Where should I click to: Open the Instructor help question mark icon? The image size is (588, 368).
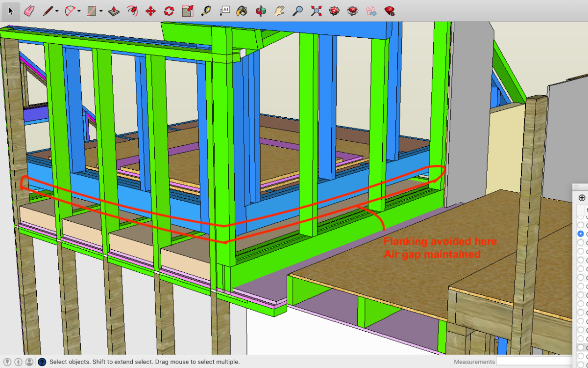tap(42, 362)
